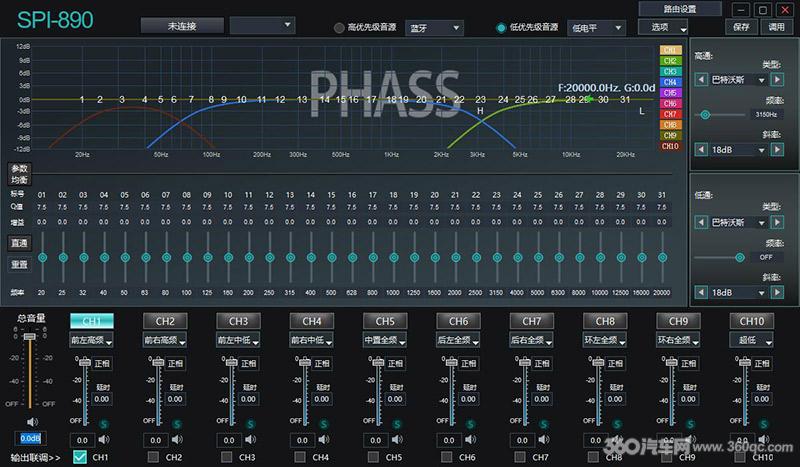
Task: Click high-pass type next arrow
Action: coord(778,80)
